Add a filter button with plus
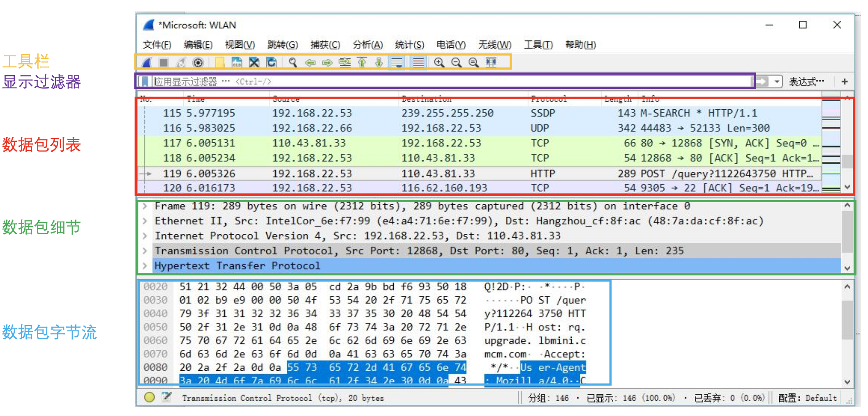Image resolution: width=868 pixels, height=416 pixels. (845, 81)
